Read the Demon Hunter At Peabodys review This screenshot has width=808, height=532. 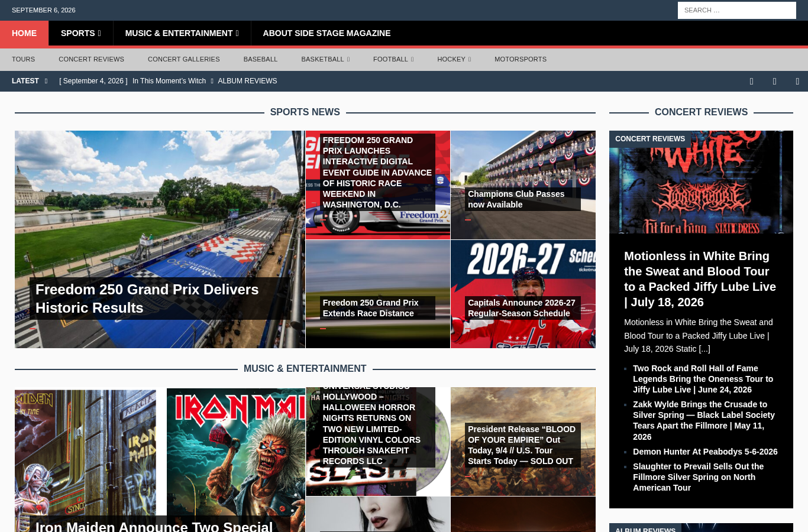(x=705, y=452)
